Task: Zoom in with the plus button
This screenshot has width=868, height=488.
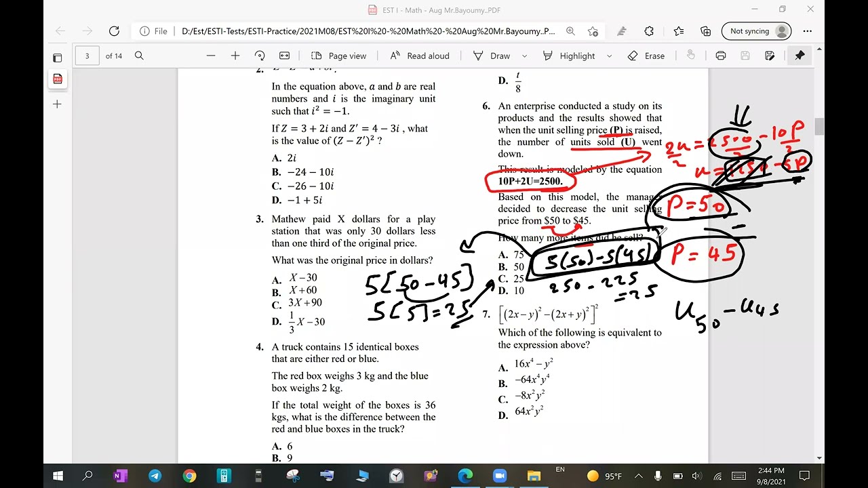Action: 235,56
